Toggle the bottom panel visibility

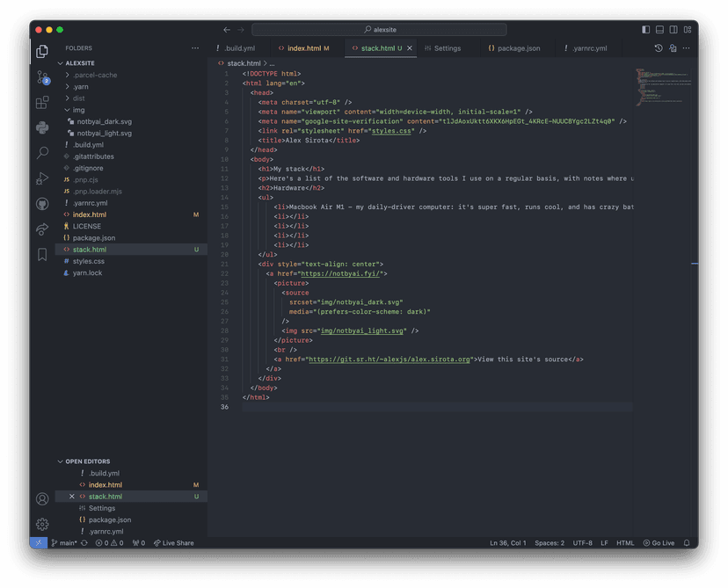coord(660,30)
